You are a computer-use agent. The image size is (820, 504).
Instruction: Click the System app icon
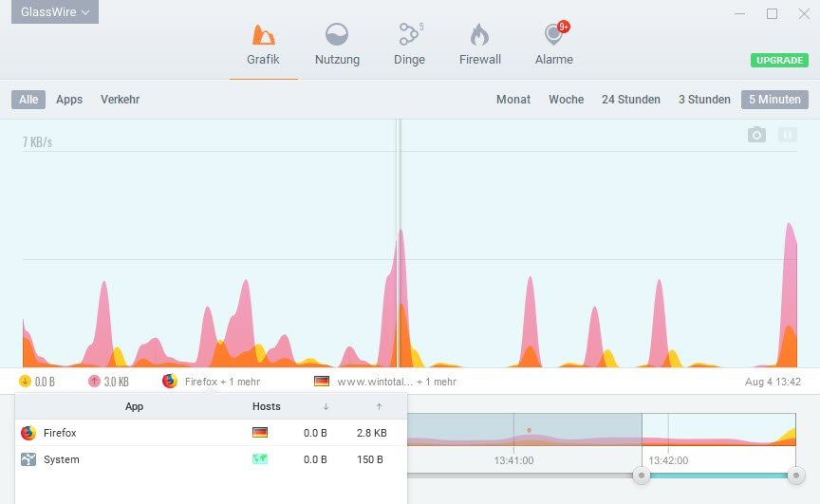tap(28, 459)
